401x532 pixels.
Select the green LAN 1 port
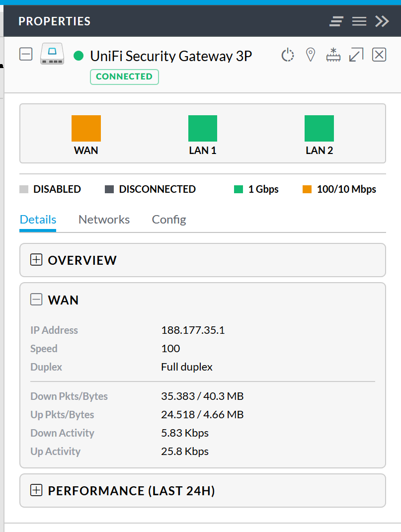[203, 129]
